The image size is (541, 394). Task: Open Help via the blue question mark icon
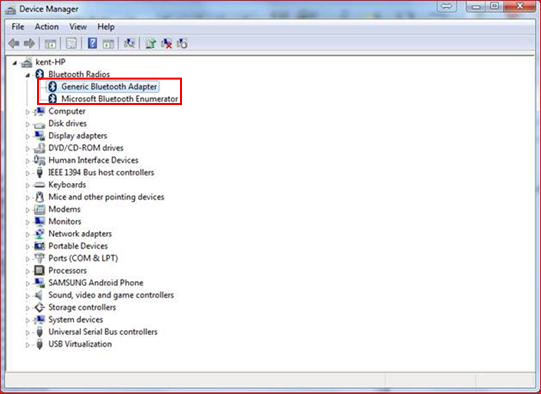tap(92, 43)
